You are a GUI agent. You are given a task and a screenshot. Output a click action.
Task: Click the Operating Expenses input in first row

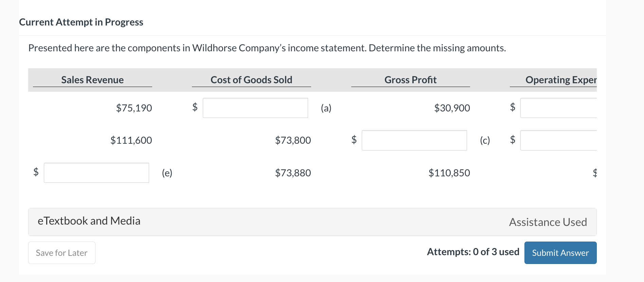[559, 108]
